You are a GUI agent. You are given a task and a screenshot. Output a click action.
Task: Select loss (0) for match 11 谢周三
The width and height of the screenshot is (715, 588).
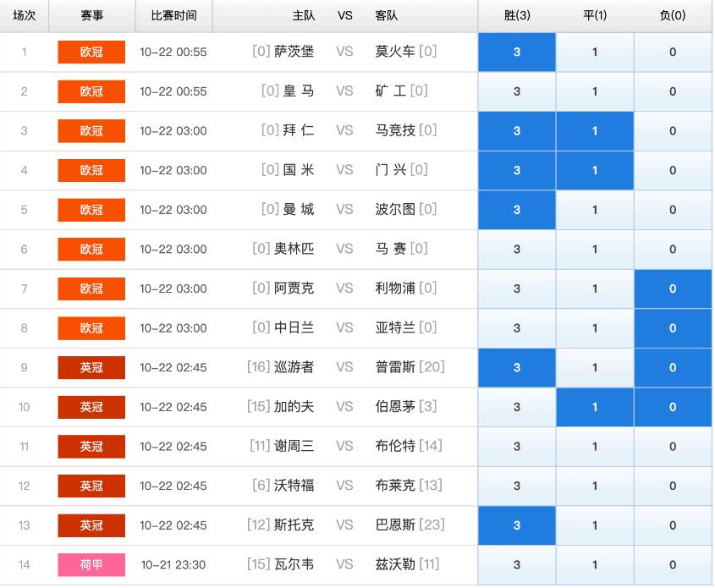673,446
